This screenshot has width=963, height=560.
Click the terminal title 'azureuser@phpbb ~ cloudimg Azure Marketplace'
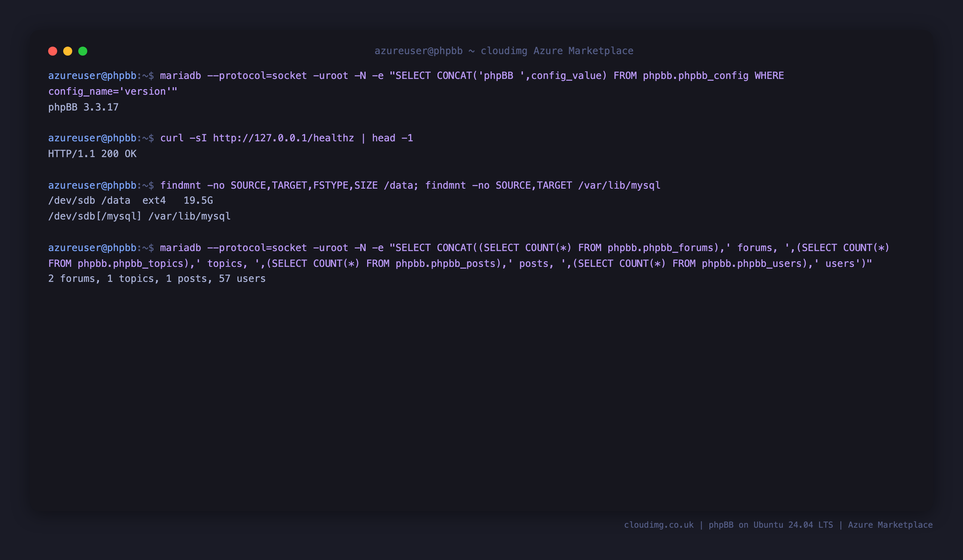tap(504, 51)
